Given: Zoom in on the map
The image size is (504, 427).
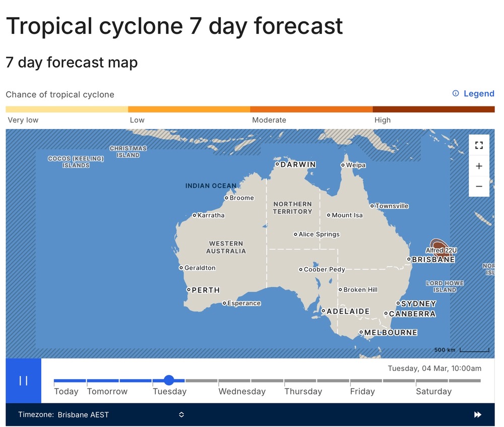Looking at the screenshot, I should pos(479,166).
